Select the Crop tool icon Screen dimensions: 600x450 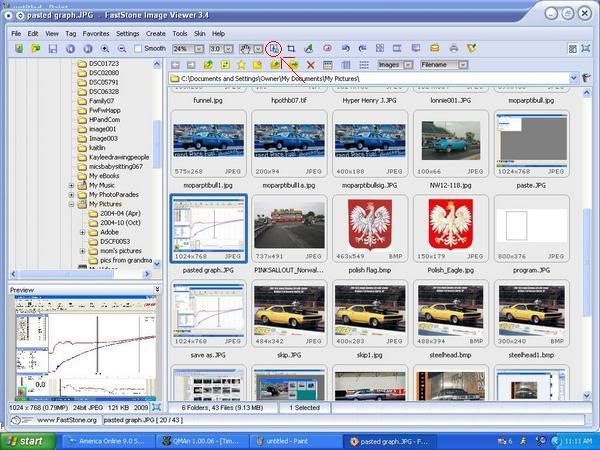pos(291,49)
